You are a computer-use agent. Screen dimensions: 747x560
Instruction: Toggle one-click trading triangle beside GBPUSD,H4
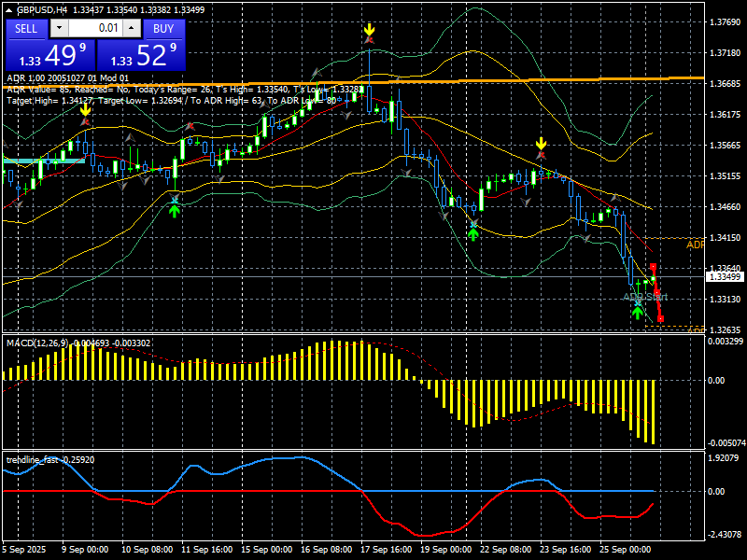(8, 10)
